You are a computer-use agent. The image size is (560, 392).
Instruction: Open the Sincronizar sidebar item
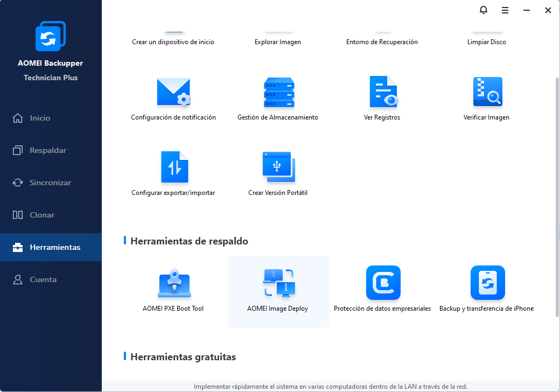pyautogui.click(x=51, y=183)
